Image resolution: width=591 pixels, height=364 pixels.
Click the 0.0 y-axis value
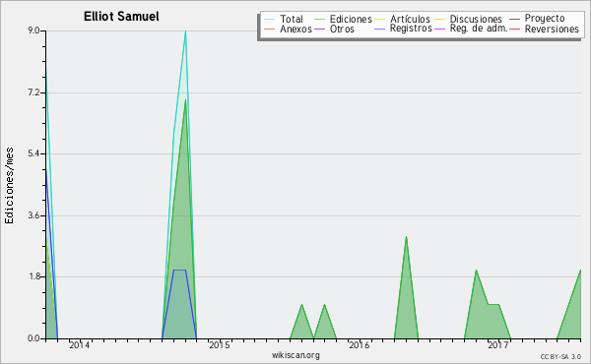click(x=33, y=338)
